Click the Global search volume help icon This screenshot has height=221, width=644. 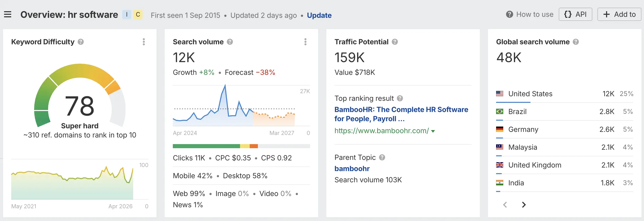pyautogui.click(x=576, y=42)
